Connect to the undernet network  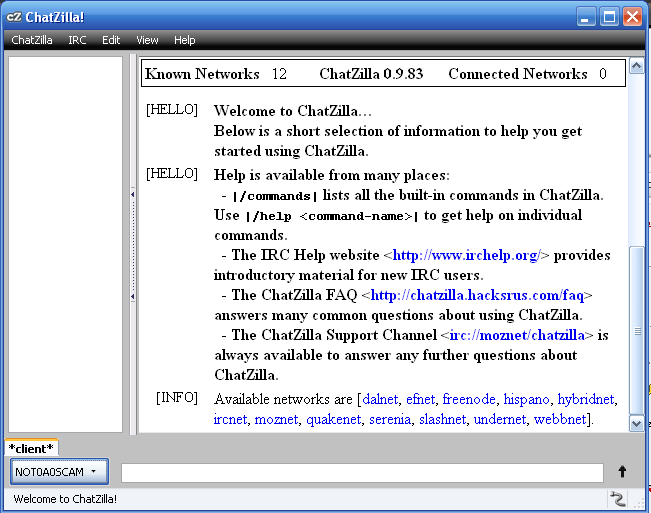coord(499,419)
